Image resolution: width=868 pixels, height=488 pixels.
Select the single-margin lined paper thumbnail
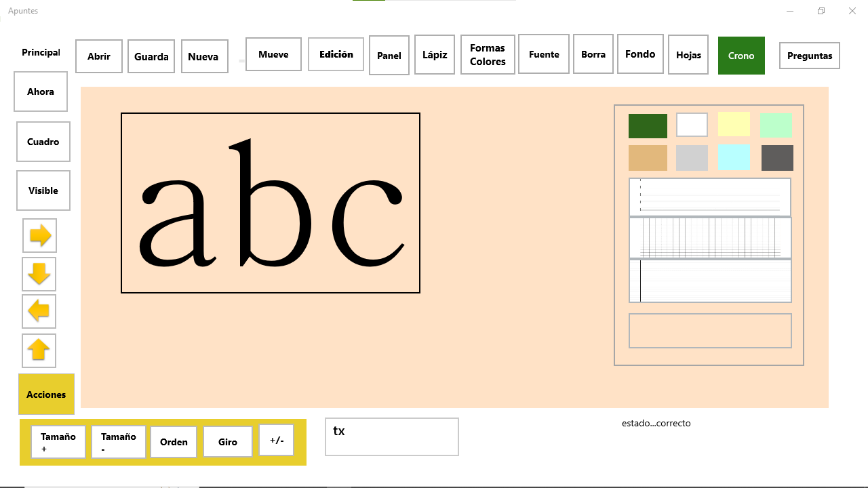click(x=710, y=197)
